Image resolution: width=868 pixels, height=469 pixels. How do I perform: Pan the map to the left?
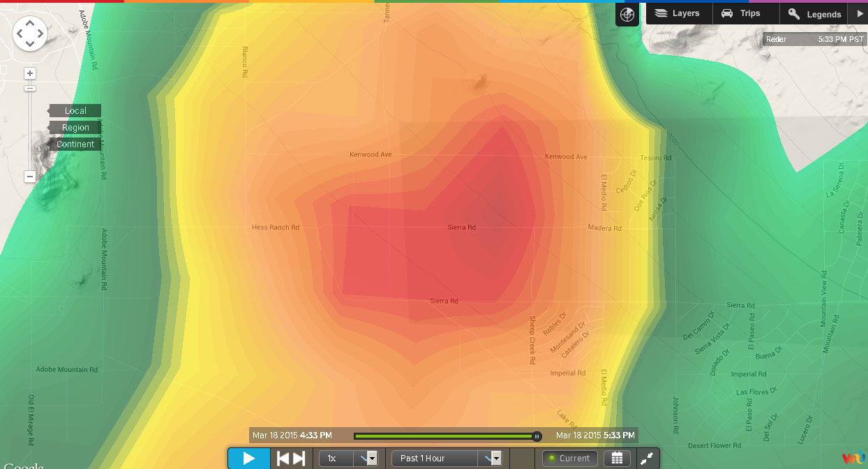point(20,33)
